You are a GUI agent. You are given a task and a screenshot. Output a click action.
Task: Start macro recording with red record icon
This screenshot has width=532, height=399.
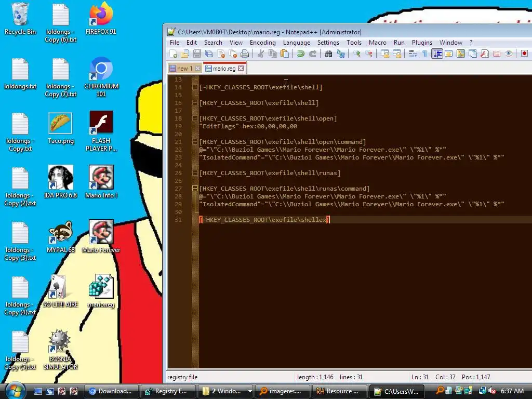(x=524, y=54)
